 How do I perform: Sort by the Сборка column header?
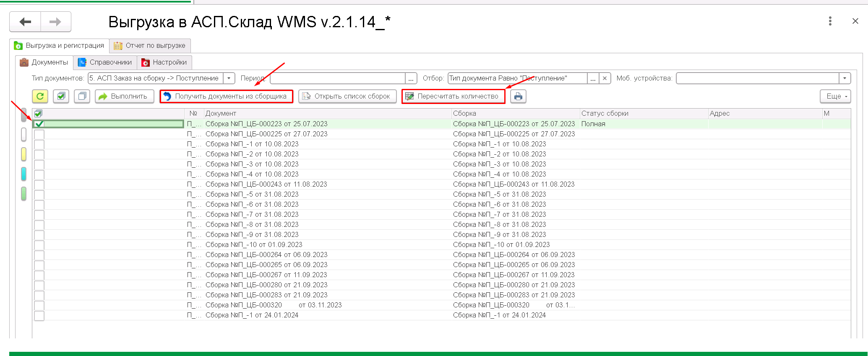point(515,113)
